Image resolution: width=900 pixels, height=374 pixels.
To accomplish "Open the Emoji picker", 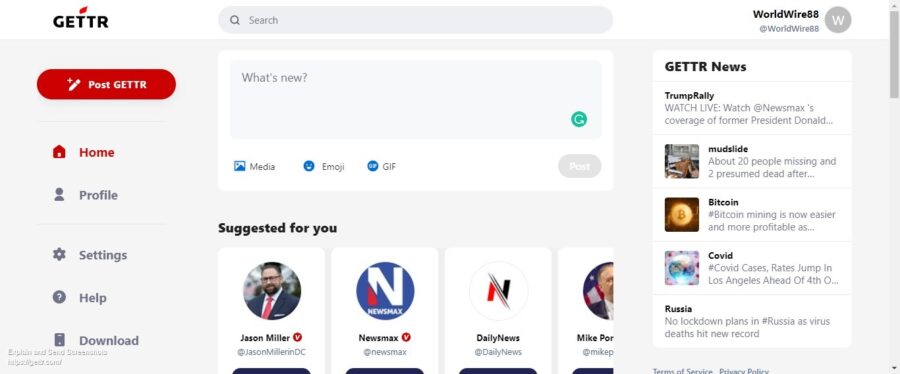I will [x=309, y=166].
